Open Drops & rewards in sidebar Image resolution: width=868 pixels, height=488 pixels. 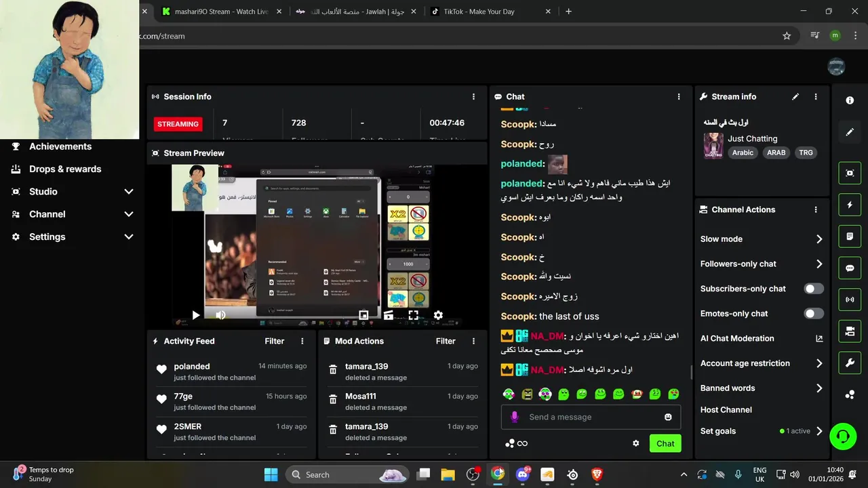(x=65, y=169)
